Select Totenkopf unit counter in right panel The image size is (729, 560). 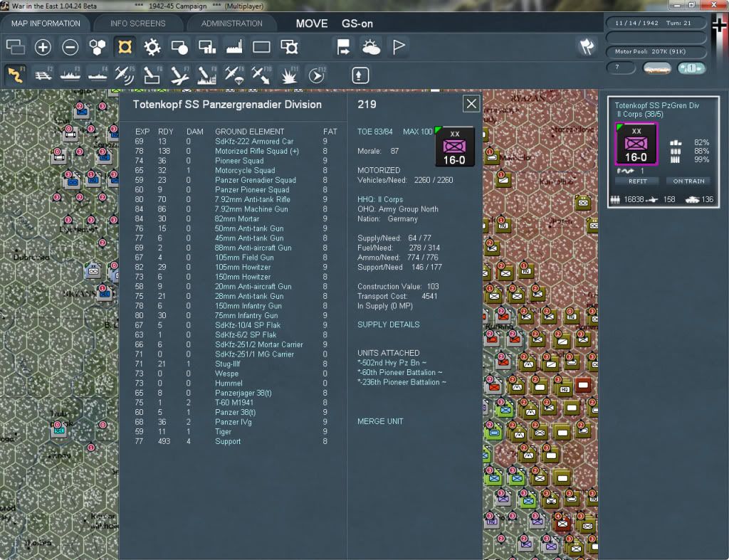[x=636, y=144]
